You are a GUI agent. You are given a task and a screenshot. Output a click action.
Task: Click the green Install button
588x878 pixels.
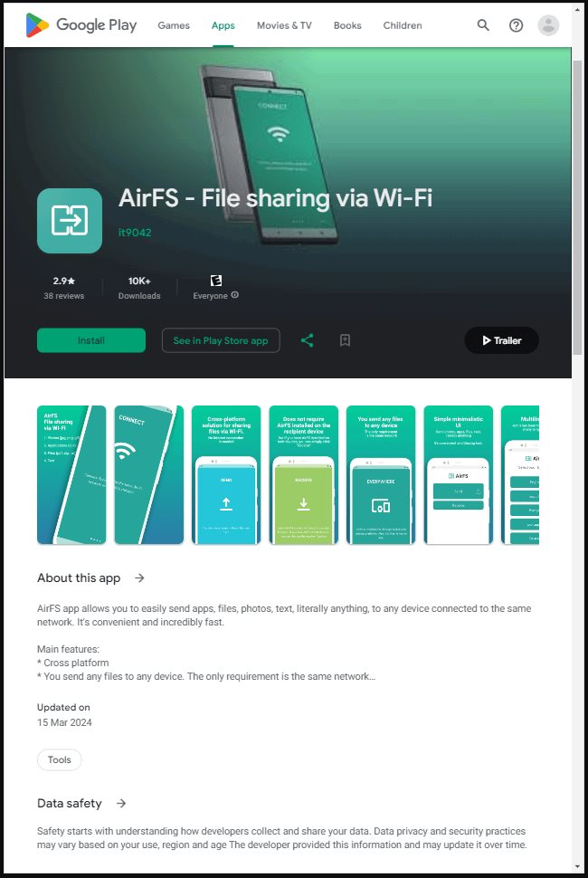(91, 340)
